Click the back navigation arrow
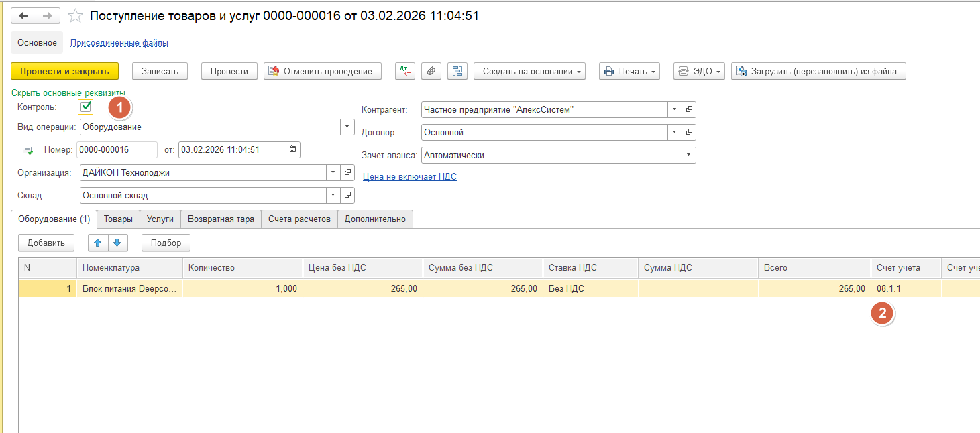980x433 pixels. click(23, 15)
